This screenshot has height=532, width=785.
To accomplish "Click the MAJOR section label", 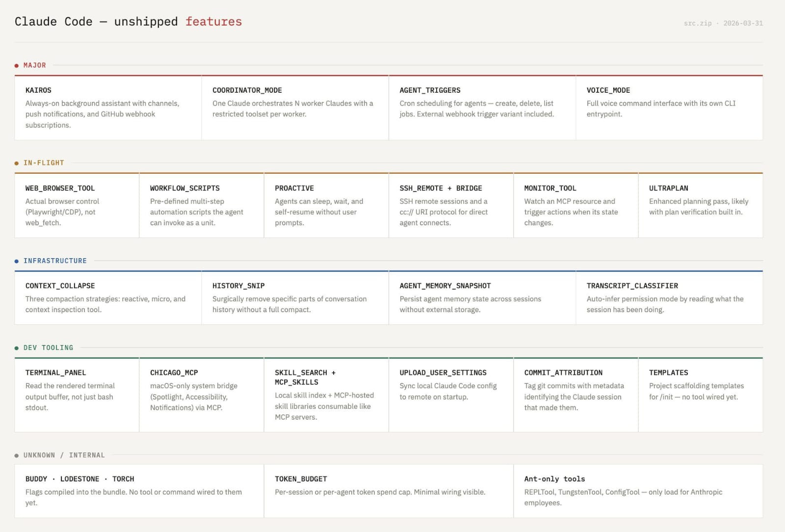I will point(35,65).
